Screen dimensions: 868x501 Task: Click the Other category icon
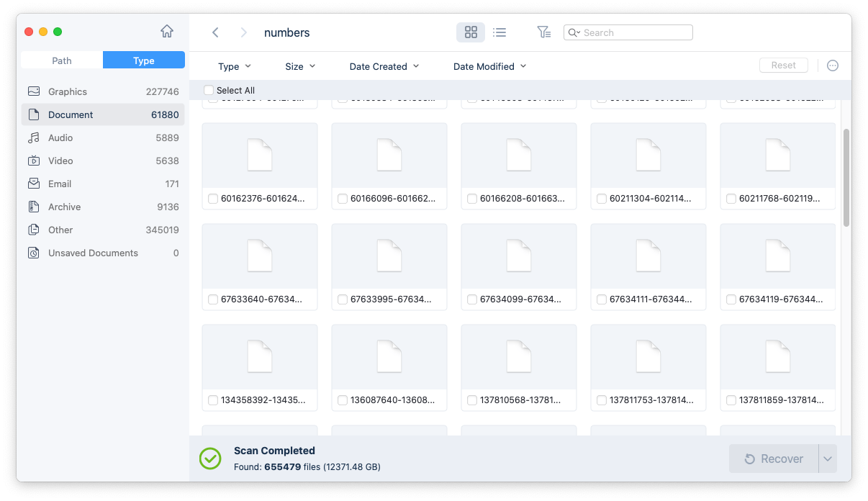click(x=34, y=230)
